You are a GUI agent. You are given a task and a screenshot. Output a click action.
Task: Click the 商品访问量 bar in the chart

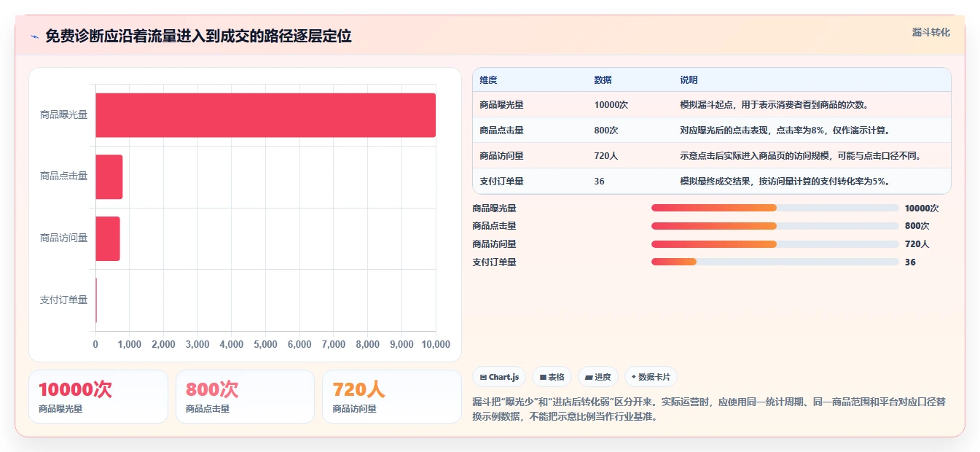coord(107,238)
